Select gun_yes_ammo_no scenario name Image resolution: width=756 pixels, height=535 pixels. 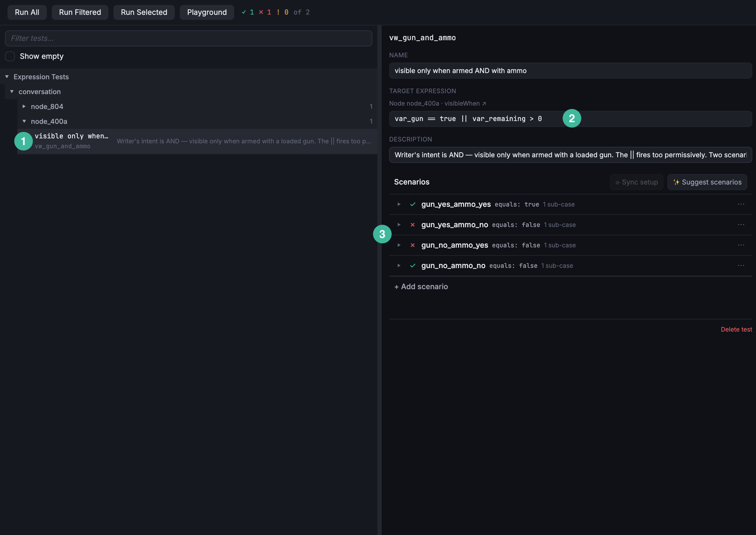click(x=455, y=225)
